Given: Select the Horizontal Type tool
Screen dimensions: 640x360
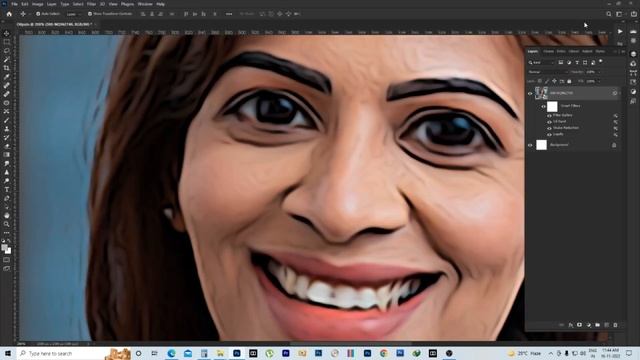Looking at the screenshot, I should point(7,189).
